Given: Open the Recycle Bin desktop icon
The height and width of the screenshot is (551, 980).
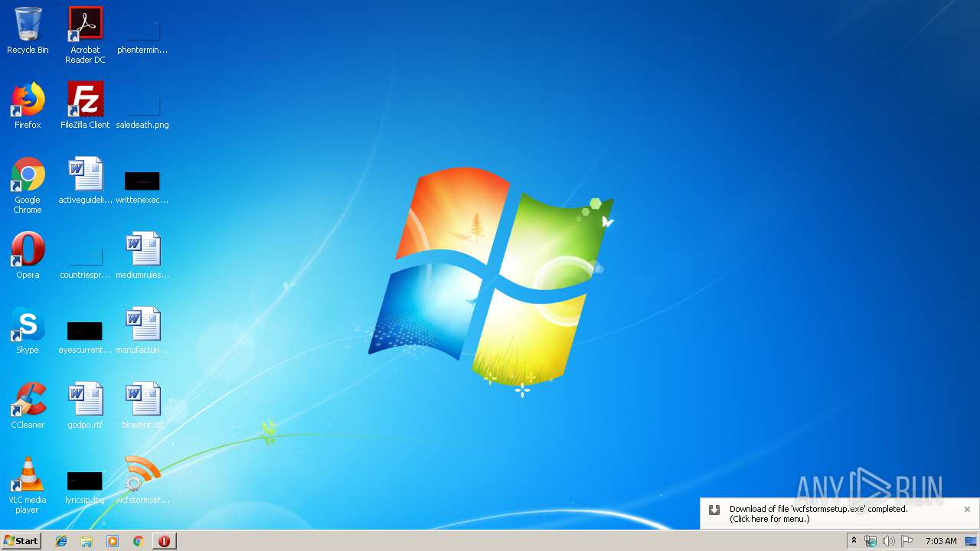Looking at the screenshot, I should (28, 31).
